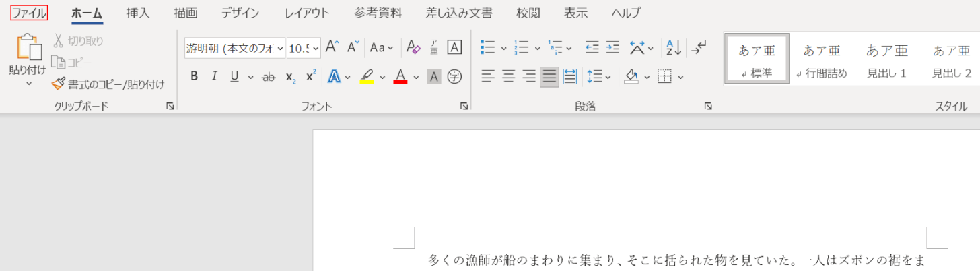Select the Format Painter brush icon

[x=59, y=84]
